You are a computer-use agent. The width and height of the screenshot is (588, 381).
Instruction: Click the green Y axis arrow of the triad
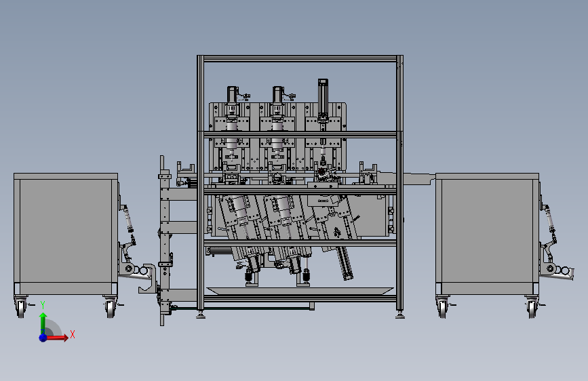click(x=43, y=323)
